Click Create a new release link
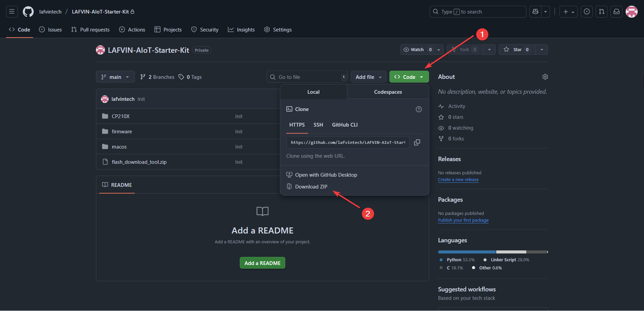 (x=458, y=180)
